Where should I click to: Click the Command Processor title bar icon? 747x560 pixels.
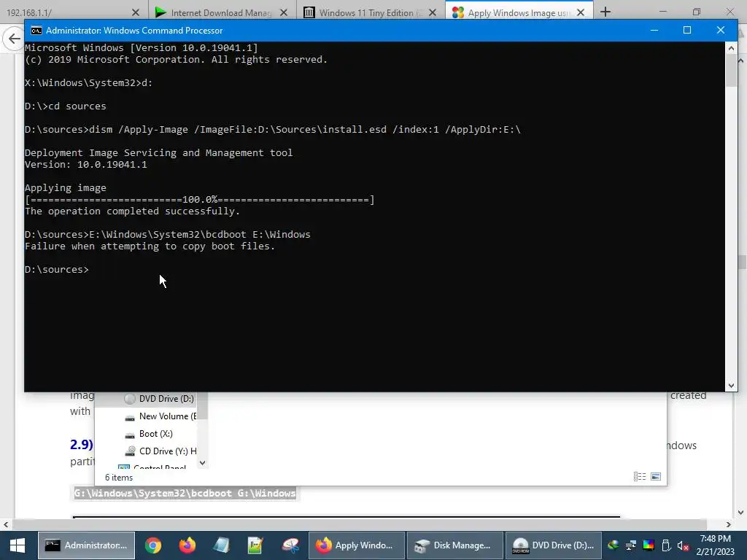36,31
